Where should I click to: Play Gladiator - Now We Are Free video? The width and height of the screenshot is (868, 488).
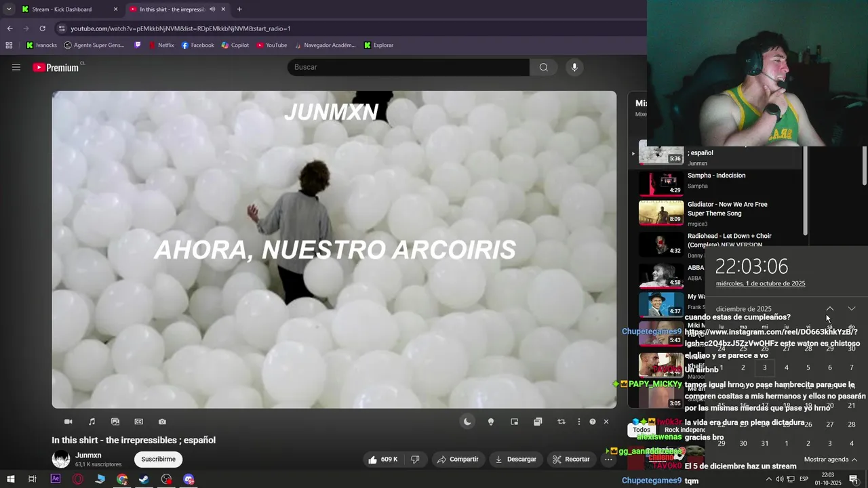pos(719,213)
